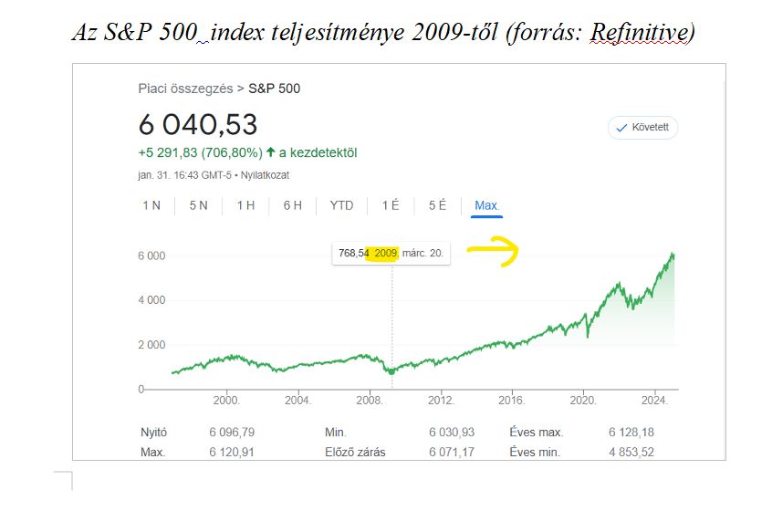Click the checkmark icon in Követett button
This screenshot has height=532, width=772.
pyautogui.click(x=622, y=128)
